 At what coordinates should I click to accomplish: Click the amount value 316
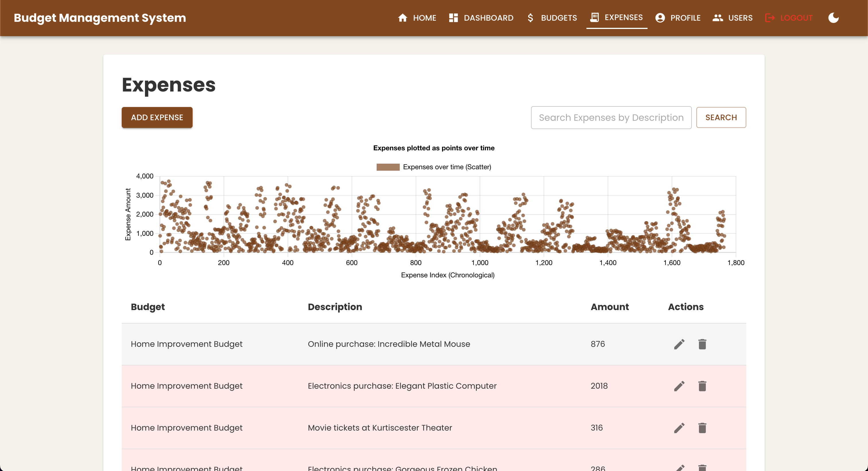(597, 428)
